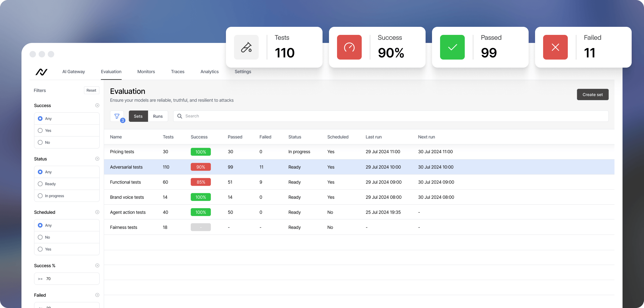Select Any under Status filter

(x=67, y=172)
